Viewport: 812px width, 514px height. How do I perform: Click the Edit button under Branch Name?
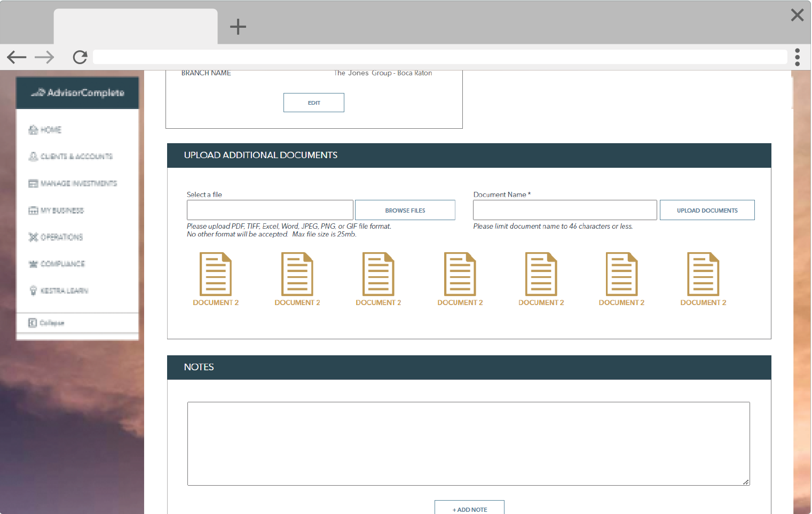314,103
